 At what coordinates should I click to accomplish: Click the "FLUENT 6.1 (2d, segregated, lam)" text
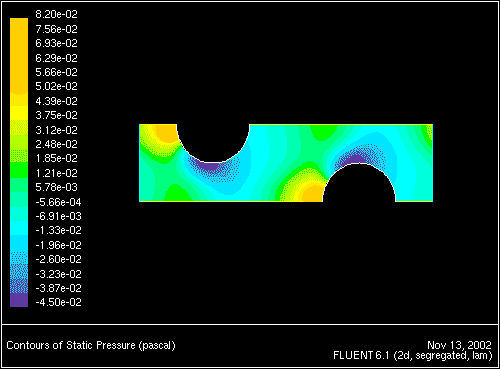pos(413,356)
